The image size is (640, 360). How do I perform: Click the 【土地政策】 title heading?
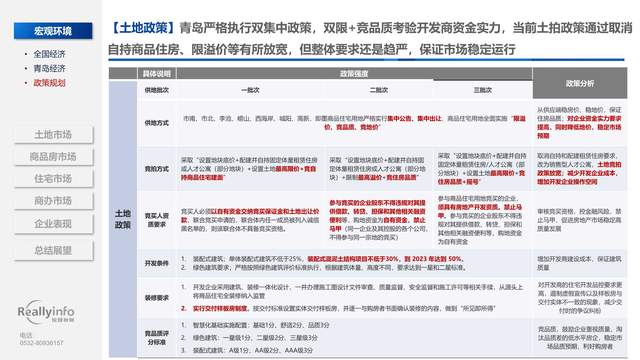click(143, 28)
